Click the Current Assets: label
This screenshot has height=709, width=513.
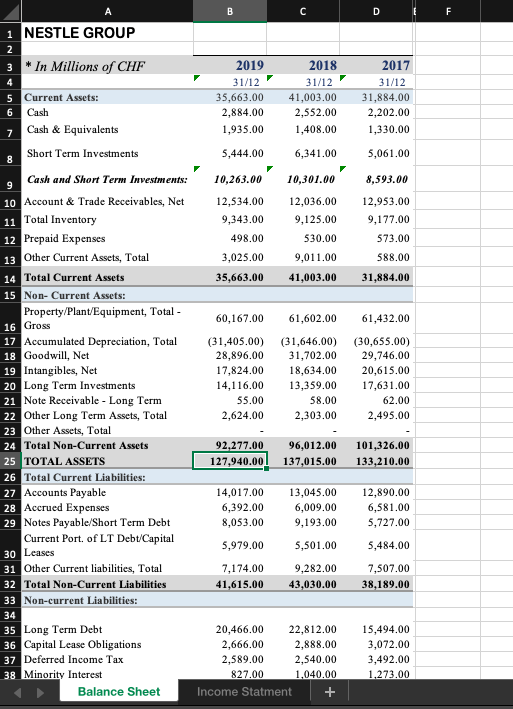61,97
